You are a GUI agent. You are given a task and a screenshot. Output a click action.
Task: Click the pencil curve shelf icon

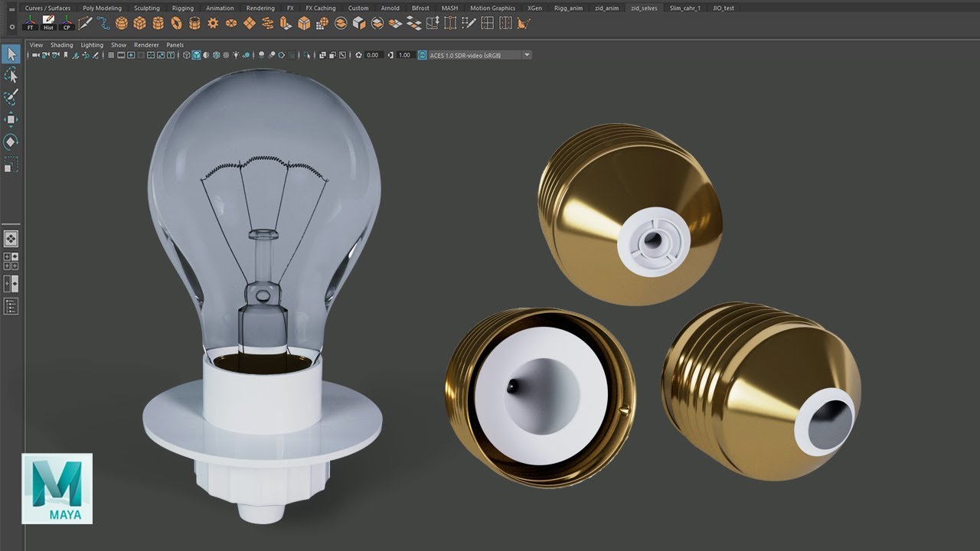click(85, 23)
